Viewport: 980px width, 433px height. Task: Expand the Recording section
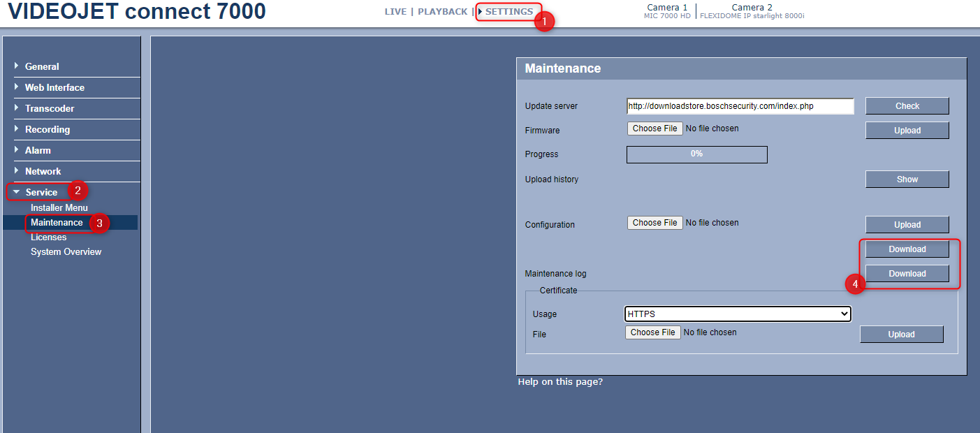(47, 129)
